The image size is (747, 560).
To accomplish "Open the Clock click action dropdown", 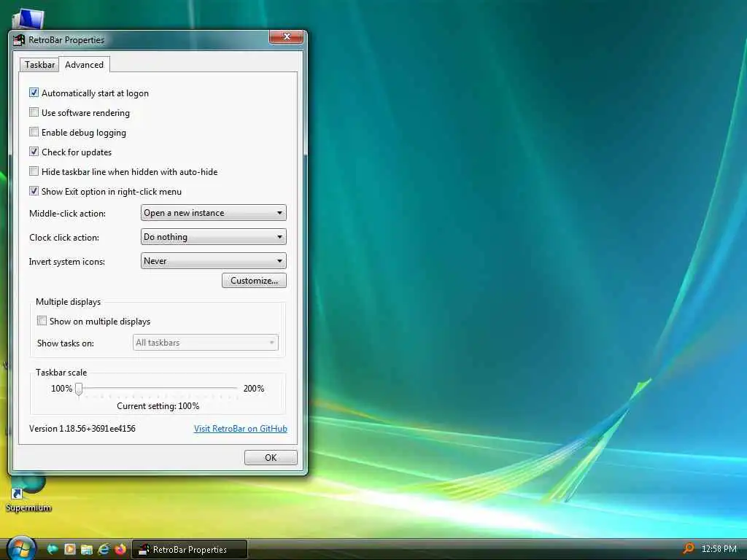I will click(214, 237).
